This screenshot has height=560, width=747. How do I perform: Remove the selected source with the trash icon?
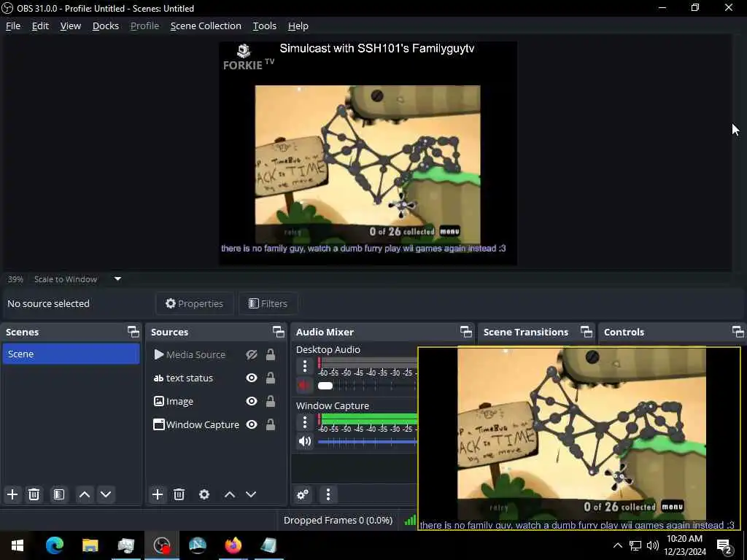(x=179, y=494)
